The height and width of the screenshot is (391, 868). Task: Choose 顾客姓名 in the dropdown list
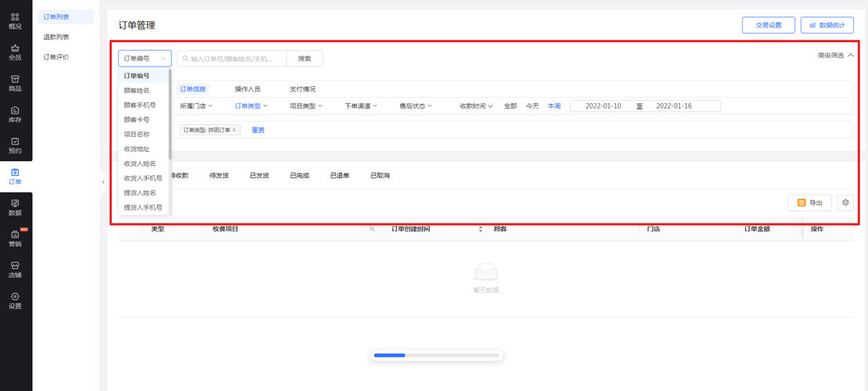(143, 90)
